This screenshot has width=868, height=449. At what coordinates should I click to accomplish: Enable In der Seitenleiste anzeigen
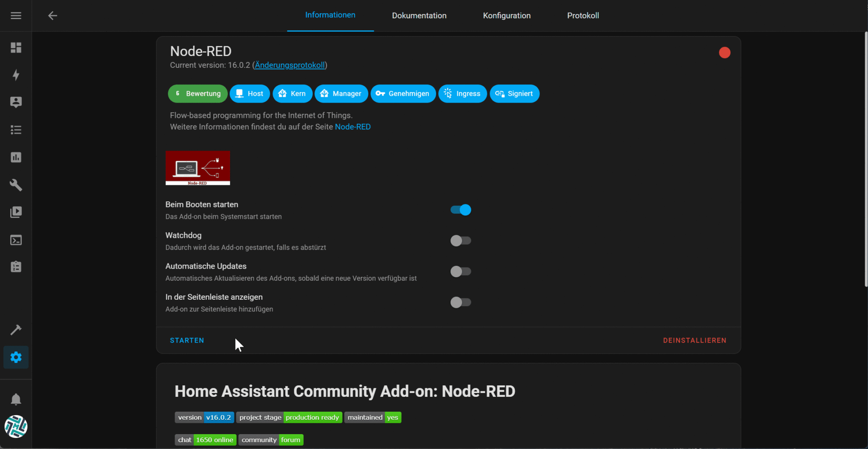pos(460,302)
